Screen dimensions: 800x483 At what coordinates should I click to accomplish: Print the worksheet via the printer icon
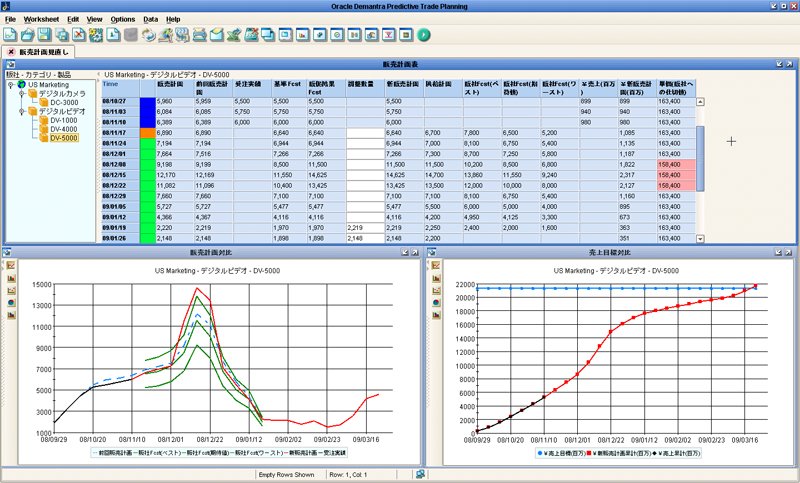click(x=199, y=35)
